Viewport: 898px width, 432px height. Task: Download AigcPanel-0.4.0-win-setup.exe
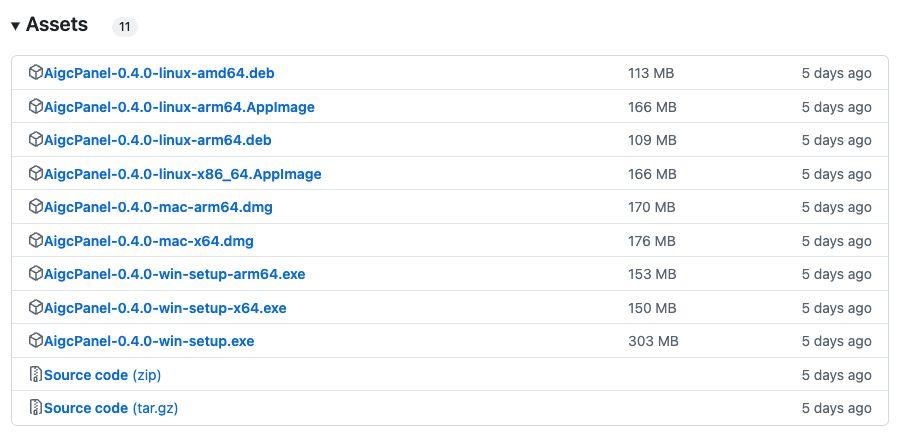pos(149,341)
